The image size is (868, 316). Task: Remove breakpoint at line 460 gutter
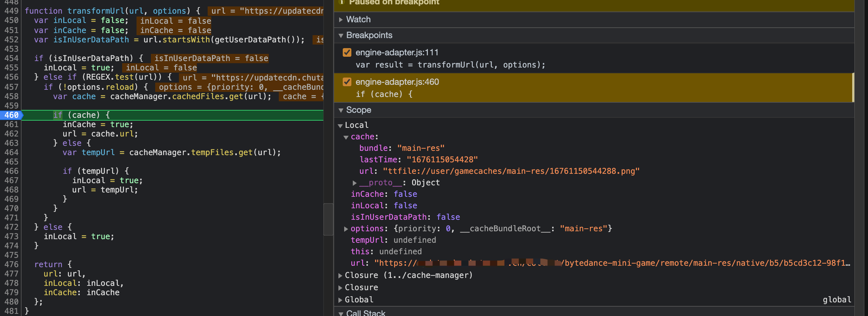(x=11, y=115)
